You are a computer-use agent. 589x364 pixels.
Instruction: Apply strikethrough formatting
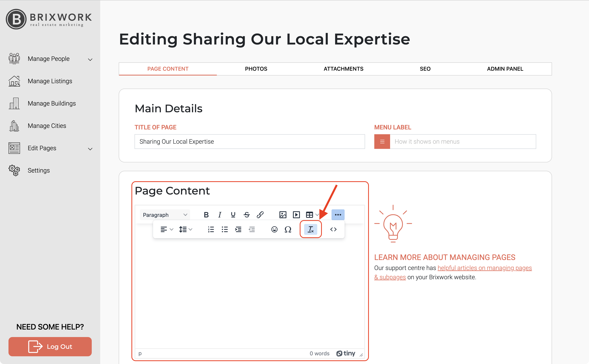[247, 215]
